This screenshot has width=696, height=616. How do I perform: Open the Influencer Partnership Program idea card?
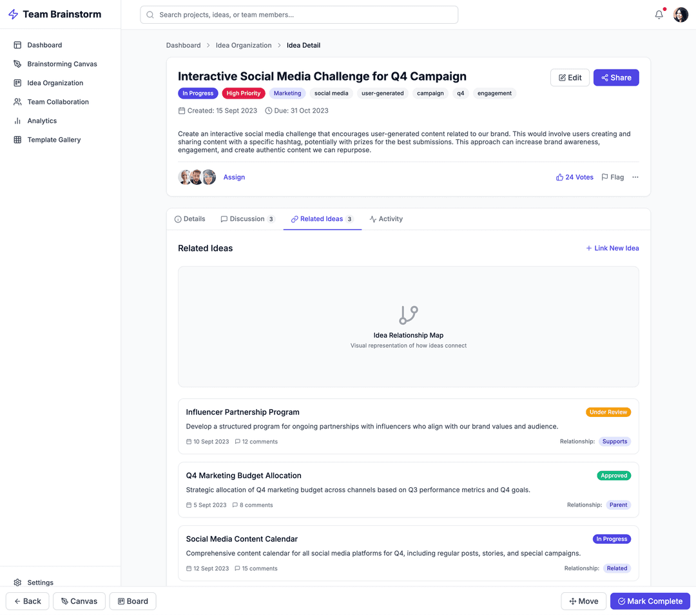242,412
